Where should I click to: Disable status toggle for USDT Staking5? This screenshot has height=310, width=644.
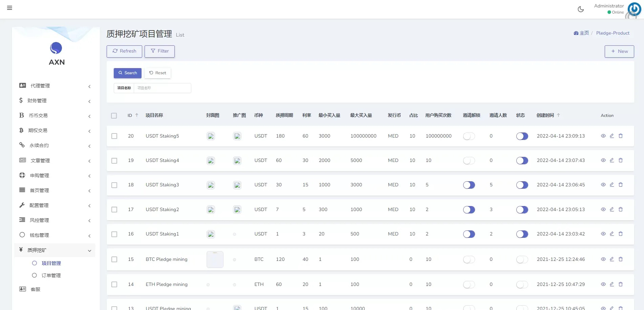(x=522, y=136)
